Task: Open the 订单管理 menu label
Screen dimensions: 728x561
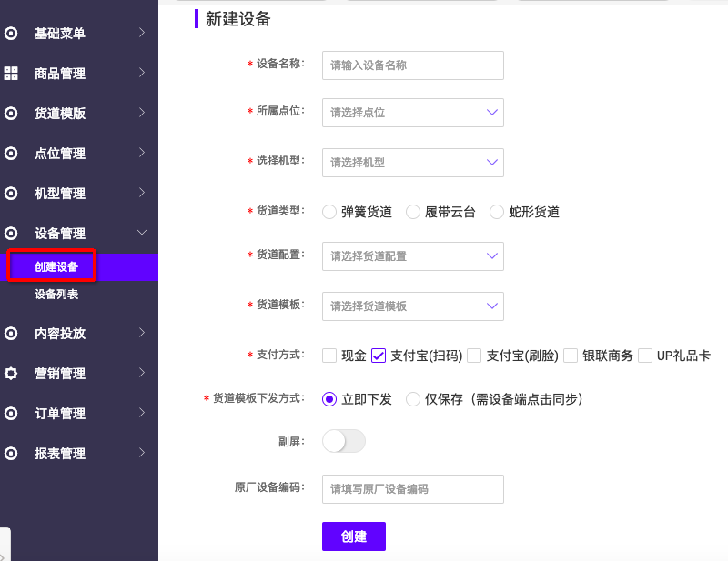Action: (x=60, y=413)
